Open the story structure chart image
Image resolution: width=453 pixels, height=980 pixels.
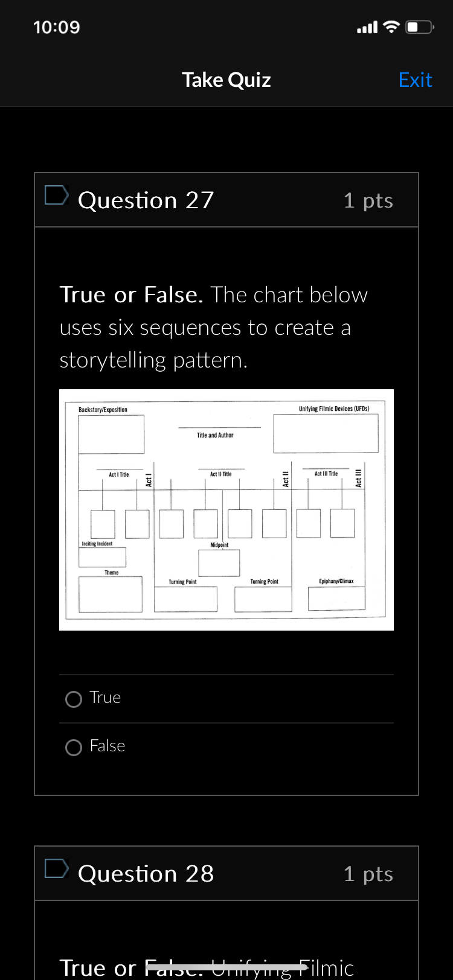pyautogui.click(x=226, y=509)
